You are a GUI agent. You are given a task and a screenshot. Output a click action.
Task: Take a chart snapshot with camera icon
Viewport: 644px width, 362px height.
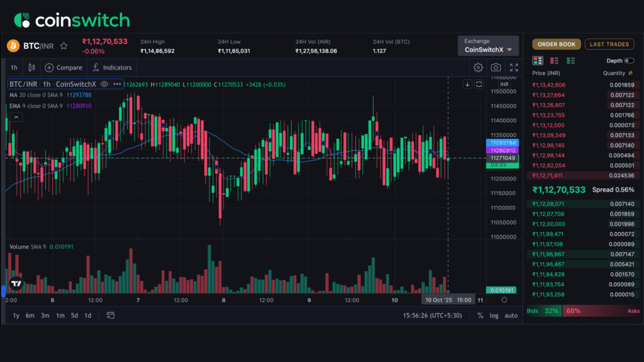pos(496,67)
